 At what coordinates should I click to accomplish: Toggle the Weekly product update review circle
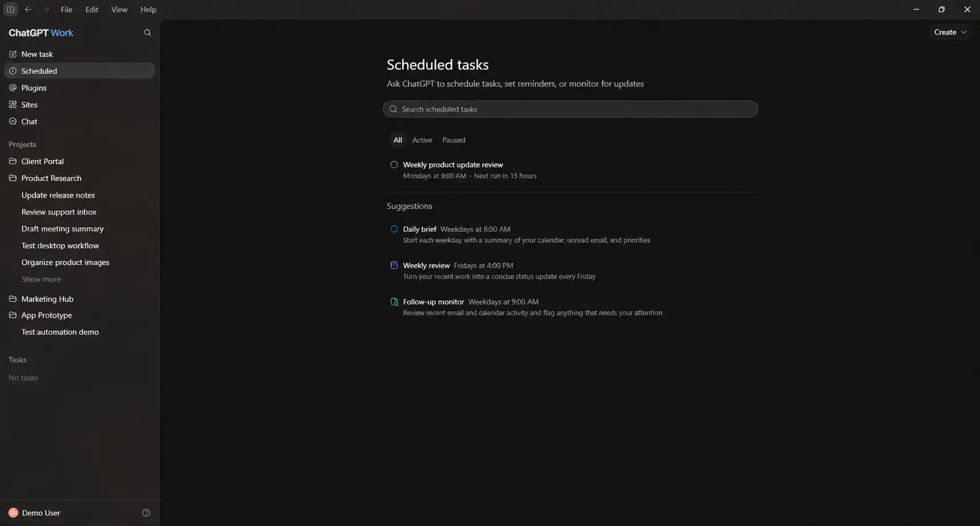click(x=394, y=165)
